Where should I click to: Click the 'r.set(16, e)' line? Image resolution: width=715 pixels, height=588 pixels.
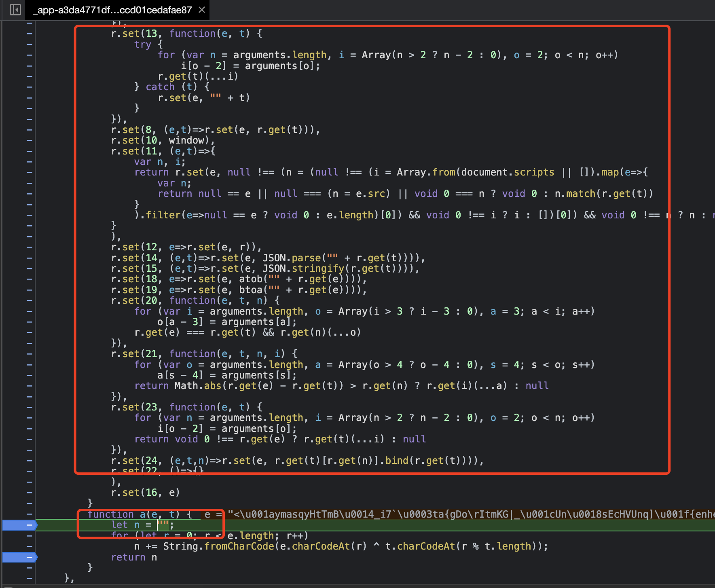pos(145,493)
